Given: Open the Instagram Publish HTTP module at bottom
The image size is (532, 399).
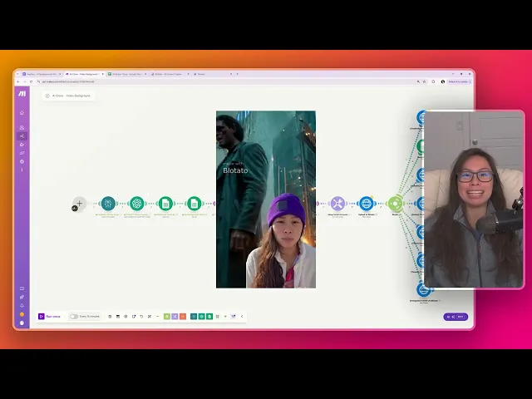Looking at the screenshot, I should click(x=423, y=290).
